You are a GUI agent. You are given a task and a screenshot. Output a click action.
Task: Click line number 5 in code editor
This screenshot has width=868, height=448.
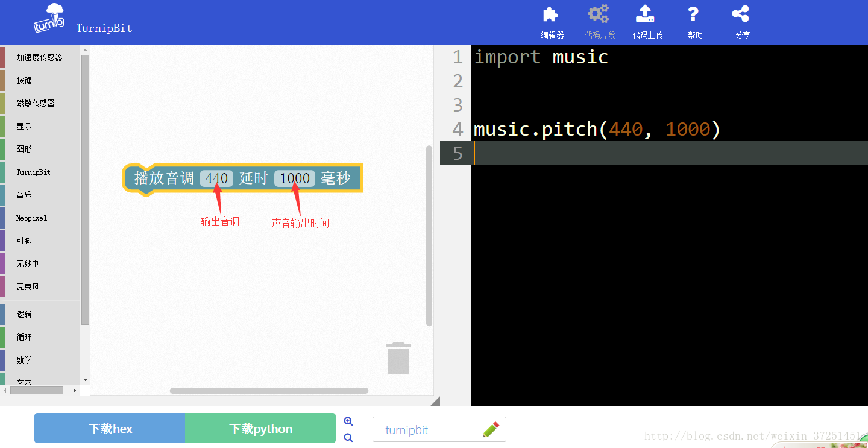point(458,153)
